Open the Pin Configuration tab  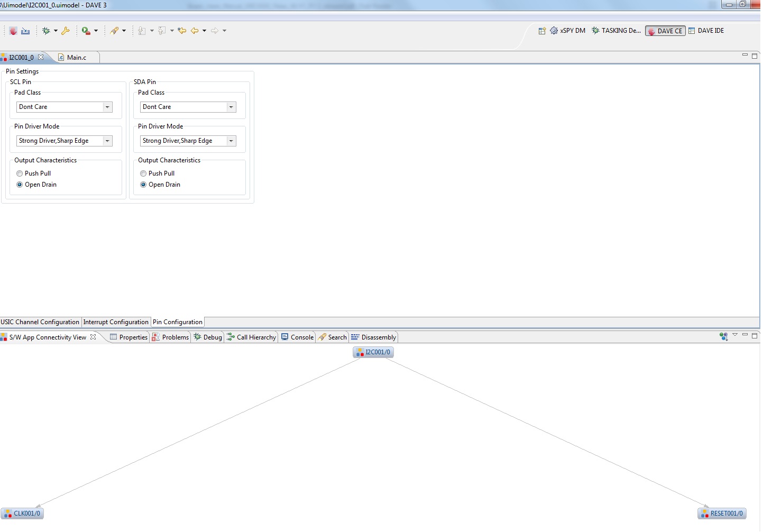(x=178, y=322)
